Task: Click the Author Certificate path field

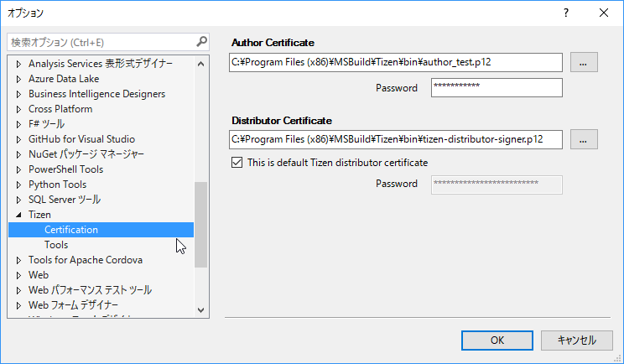Action: pos(396,62)
